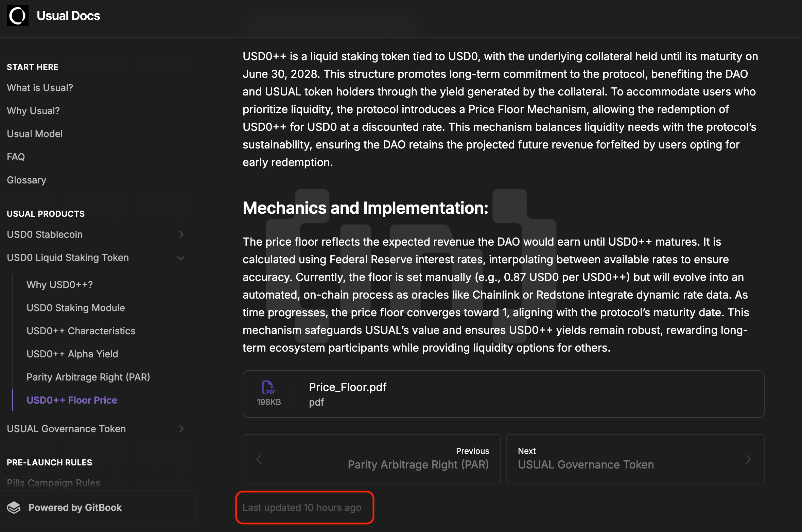Open the What is Usual? page

click(40, 88)
